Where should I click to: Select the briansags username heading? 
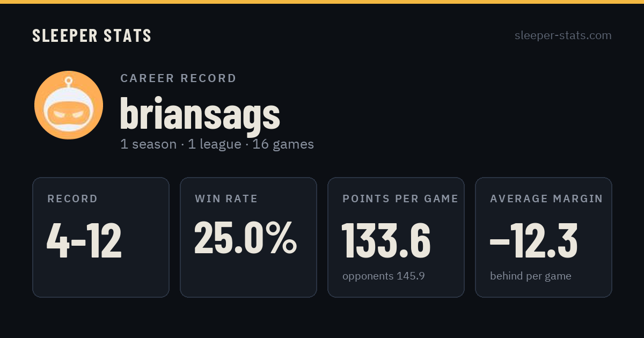[x=200, y=114]
